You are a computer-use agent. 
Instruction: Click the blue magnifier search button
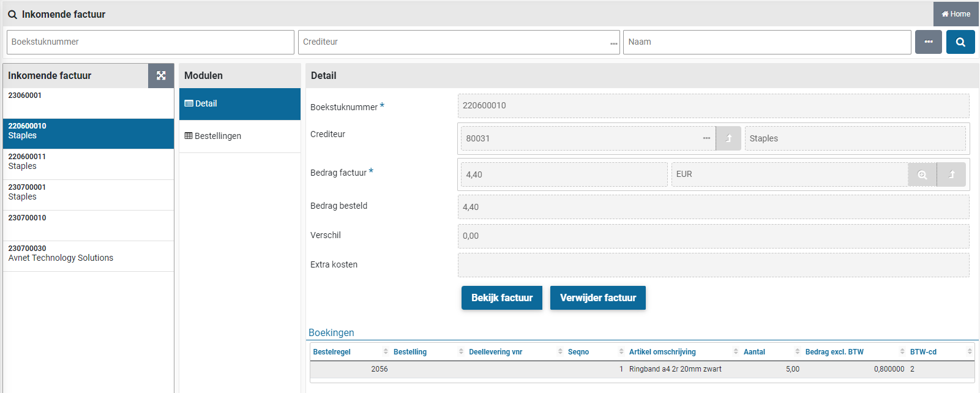pyautogui.click(x=960, y=42)
